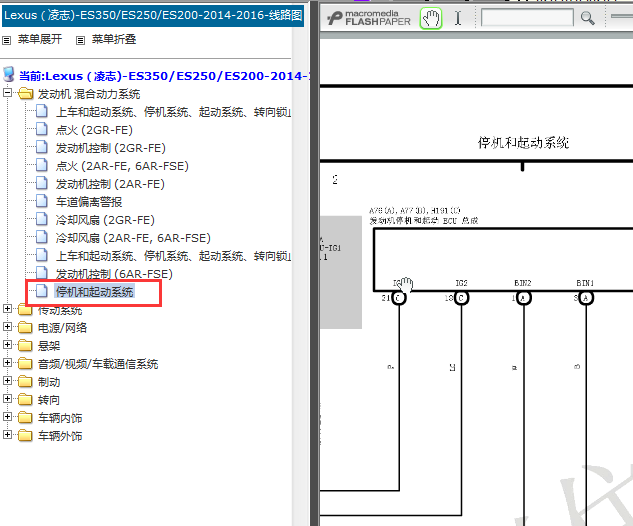Open 车道偏离警报 document
The image size is (633, 526).
pyautogui.click(x=89, y=202)
